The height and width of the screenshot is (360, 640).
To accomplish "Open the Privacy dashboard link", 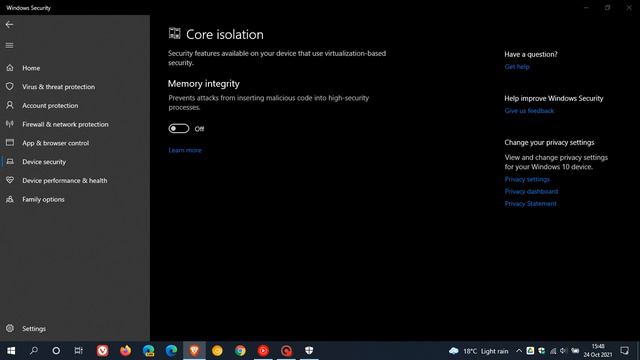I will click(531, 191).
